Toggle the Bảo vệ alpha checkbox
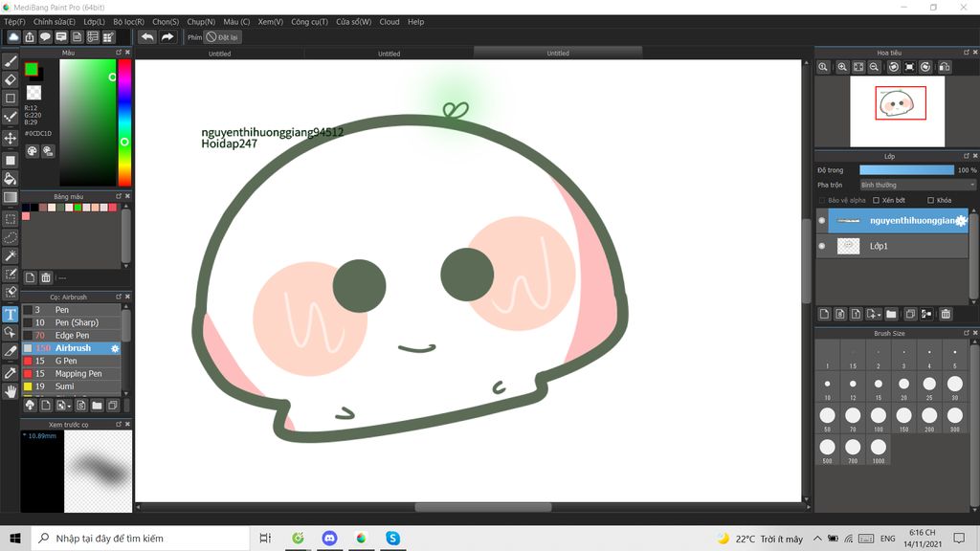 pyautogui.click(x=822, y=201)
